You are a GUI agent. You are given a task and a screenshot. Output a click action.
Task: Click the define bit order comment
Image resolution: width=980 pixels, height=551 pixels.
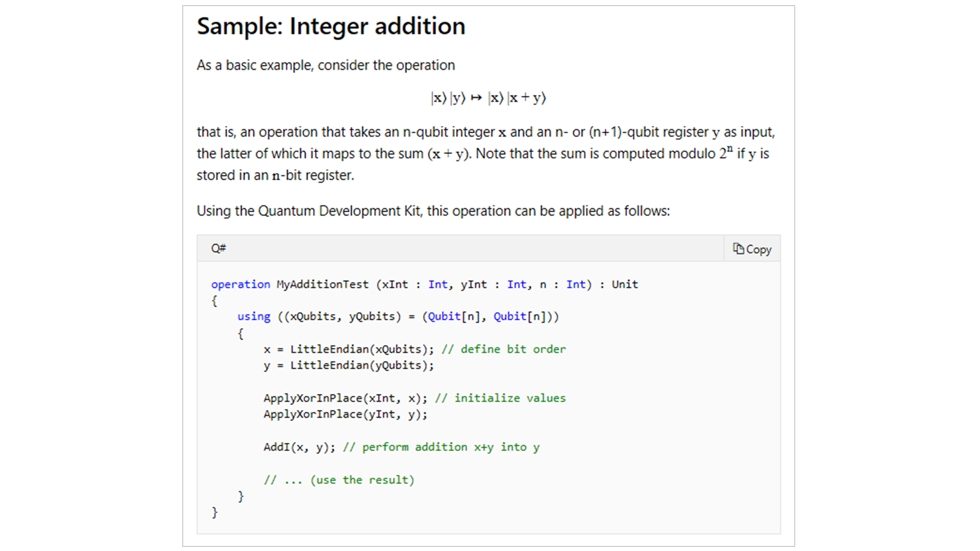pyautogui.click(x=504, y=349)
